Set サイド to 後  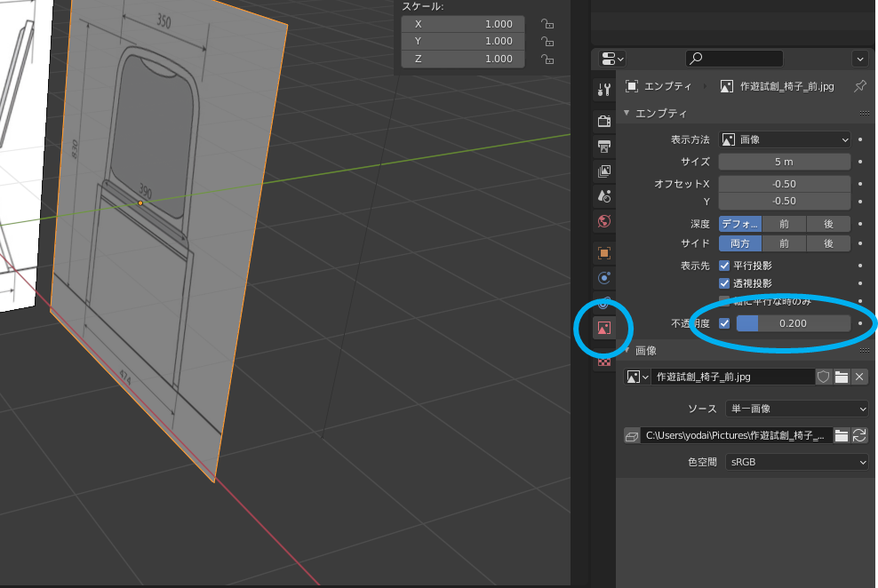tap(828, 243)
